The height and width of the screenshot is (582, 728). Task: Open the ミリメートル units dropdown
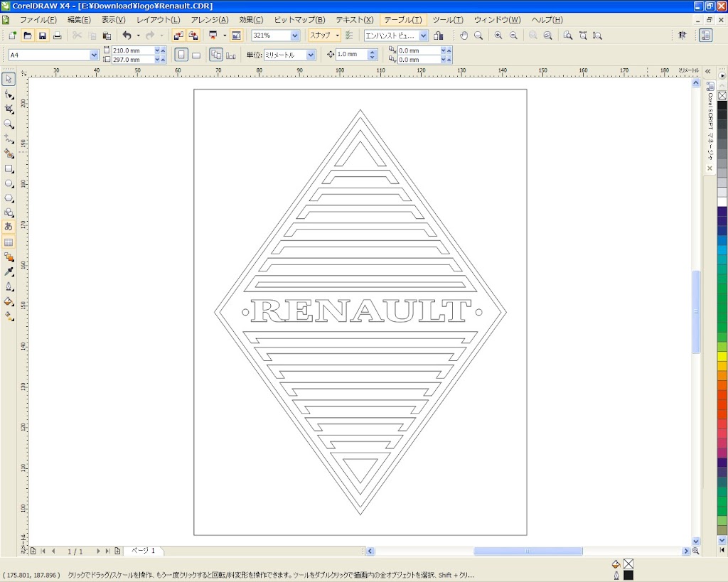[x=311, y=55]
